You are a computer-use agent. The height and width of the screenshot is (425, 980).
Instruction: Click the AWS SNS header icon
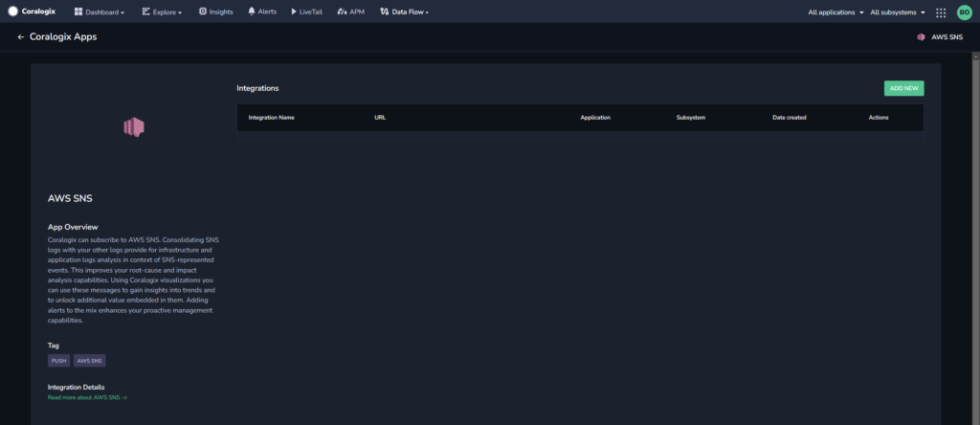[921, 37]
